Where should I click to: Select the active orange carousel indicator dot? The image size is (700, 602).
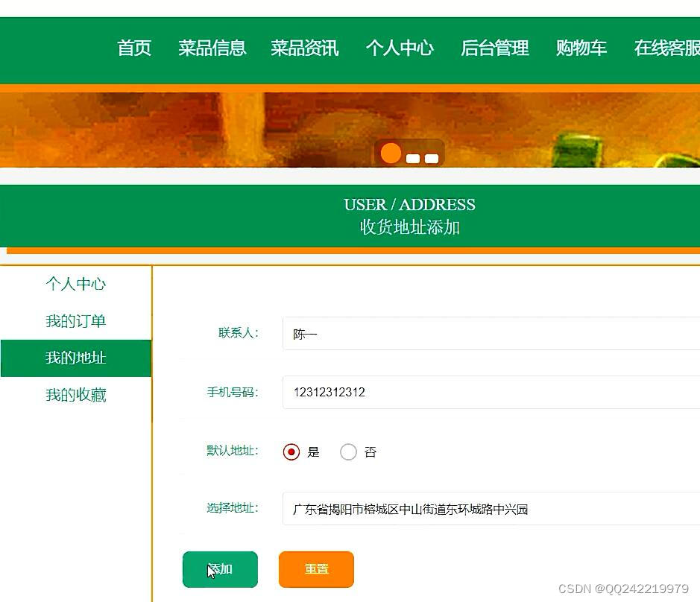(390, 153)
